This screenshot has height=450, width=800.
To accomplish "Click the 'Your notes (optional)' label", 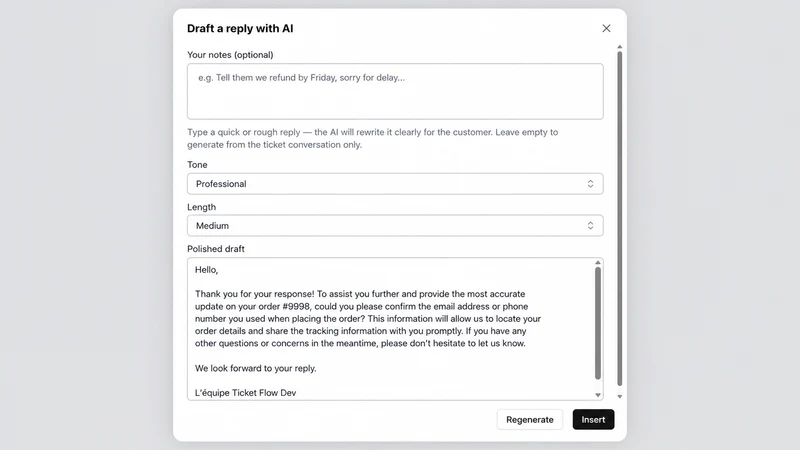I will coord(230,55).
